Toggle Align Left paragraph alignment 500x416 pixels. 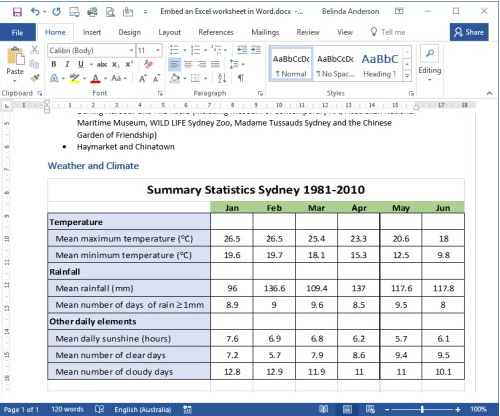(174, 64)
